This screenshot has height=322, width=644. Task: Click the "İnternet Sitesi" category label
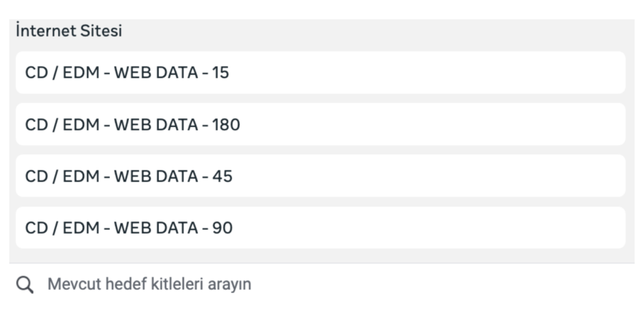point(69,31)
